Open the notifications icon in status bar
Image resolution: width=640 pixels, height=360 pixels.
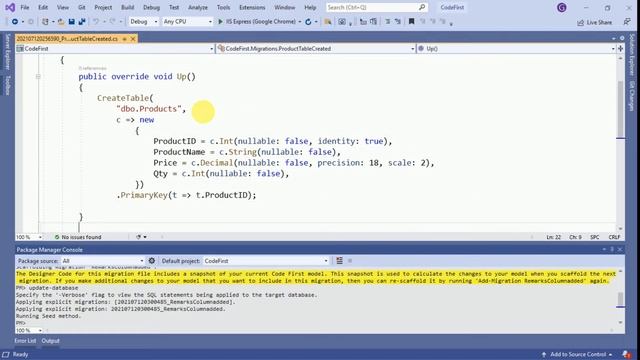(x=627, y=354)
